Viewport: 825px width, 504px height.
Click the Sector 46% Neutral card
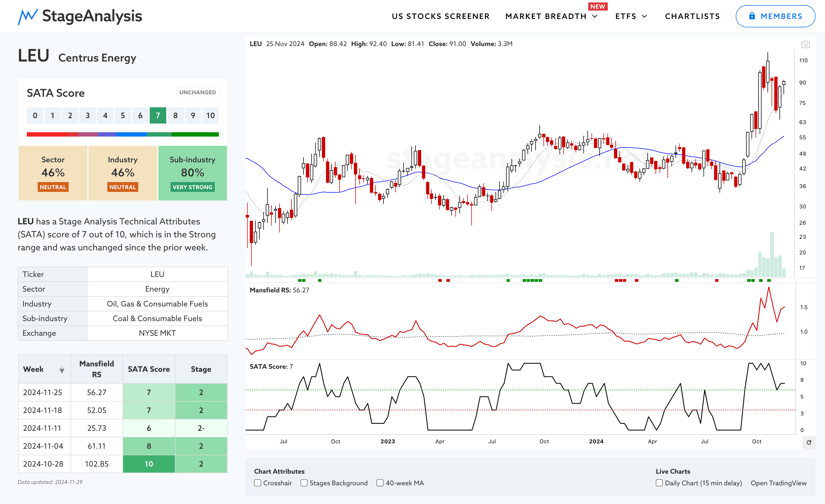coord(53,173)
